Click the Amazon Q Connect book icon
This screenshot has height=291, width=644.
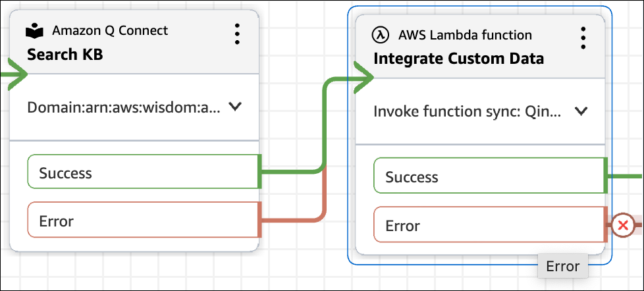(34, 31)
